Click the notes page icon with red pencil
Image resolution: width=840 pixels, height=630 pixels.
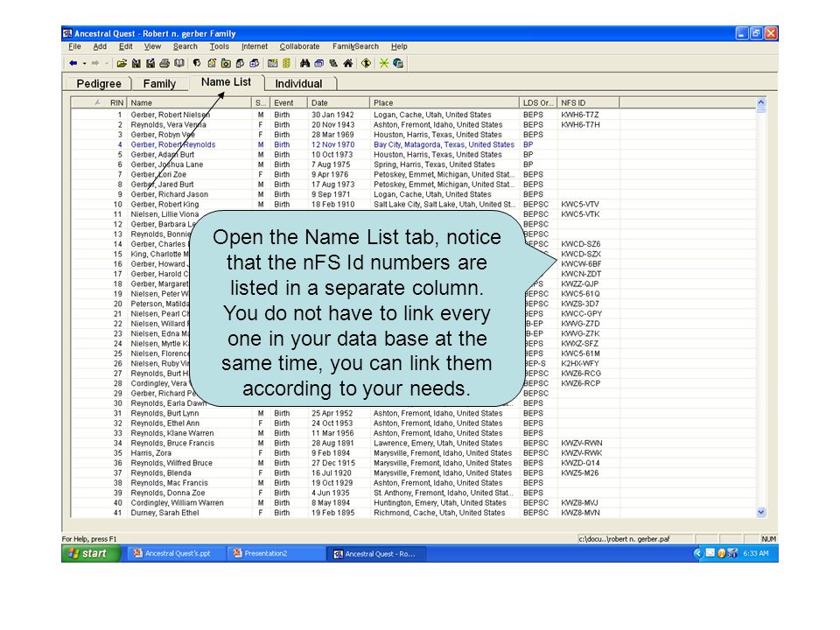pos(212,63)
